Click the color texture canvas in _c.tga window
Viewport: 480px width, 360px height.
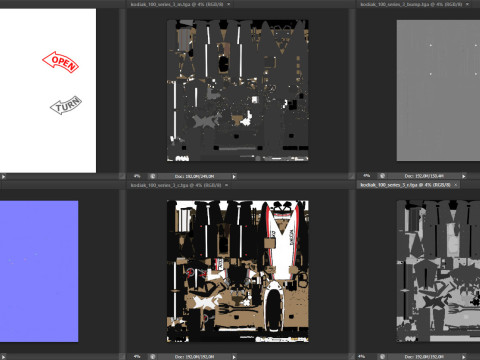tap(238, 271)
